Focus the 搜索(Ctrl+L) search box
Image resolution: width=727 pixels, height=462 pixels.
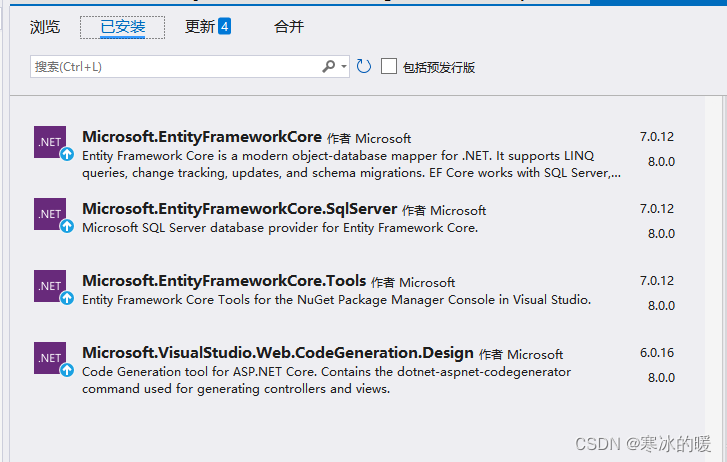click(x=190, y=66)
